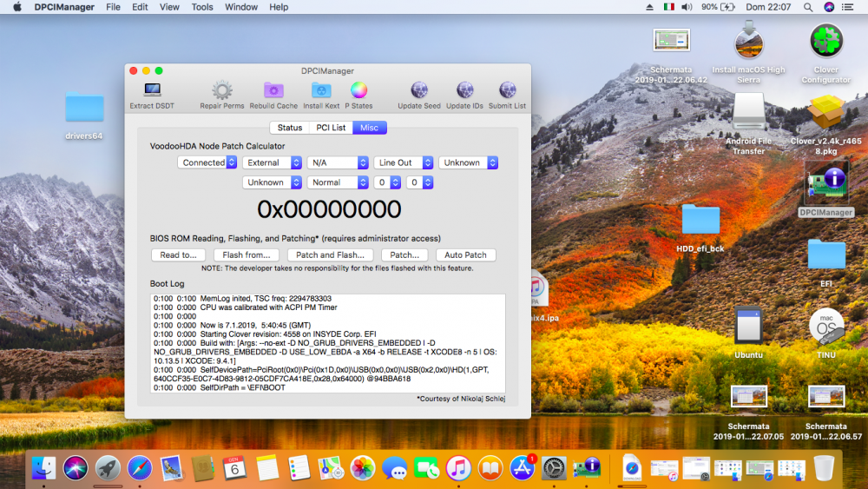The height and width of the screenshot is (489, 868).
Task: Open the Connected dropdown
Action: point(207,162)
